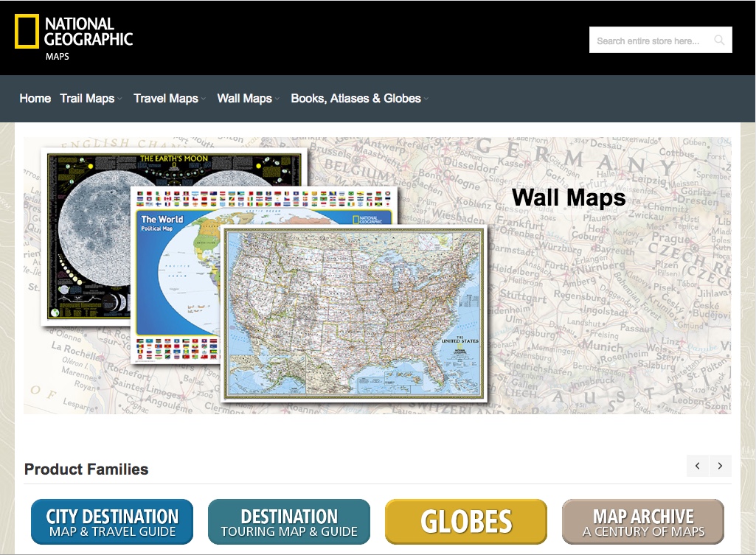Open the Globes product family

click(x=466, y=522)
